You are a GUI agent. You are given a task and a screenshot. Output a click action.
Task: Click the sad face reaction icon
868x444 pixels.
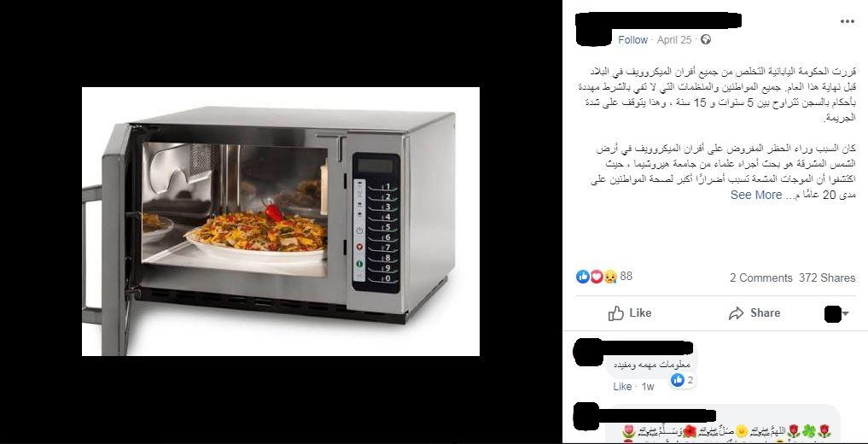coord(610,277)
